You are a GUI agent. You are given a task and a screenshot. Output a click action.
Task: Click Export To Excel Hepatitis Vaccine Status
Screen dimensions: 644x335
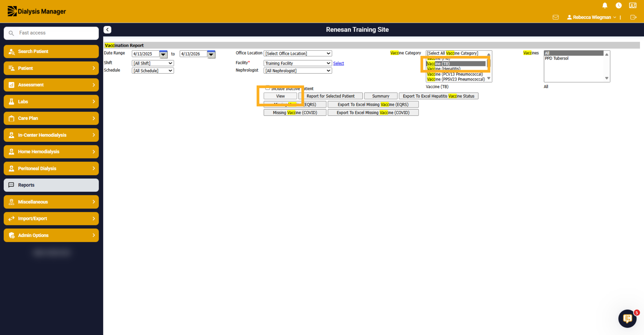click(x=438, y=96)
